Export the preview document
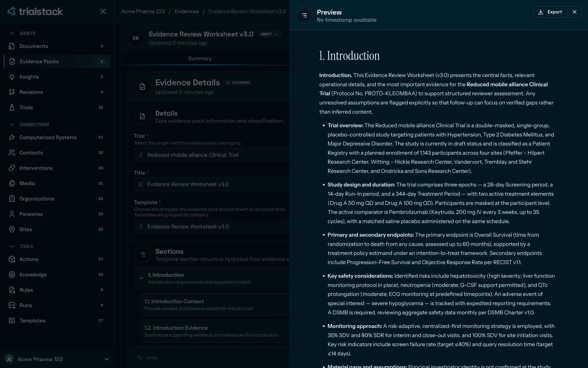The image size is (588, 368). [550, 12]
